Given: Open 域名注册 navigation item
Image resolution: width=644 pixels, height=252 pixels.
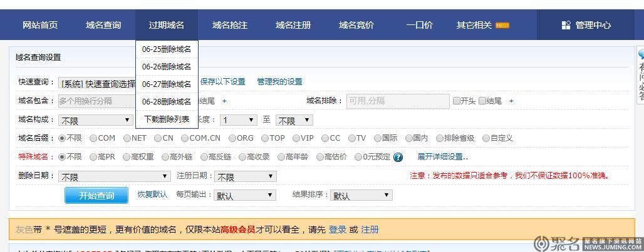Looking at the screenshot, I should (293, 25).
